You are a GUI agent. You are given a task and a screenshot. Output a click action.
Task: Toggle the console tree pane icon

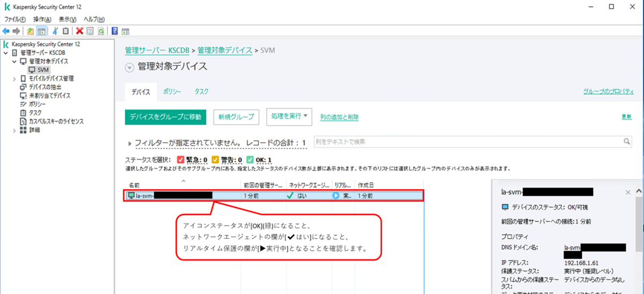(41, 31)
